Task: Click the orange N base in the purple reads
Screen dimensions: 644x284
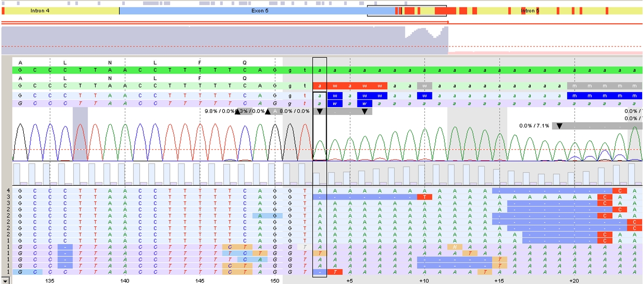Action: coord(454,247)
